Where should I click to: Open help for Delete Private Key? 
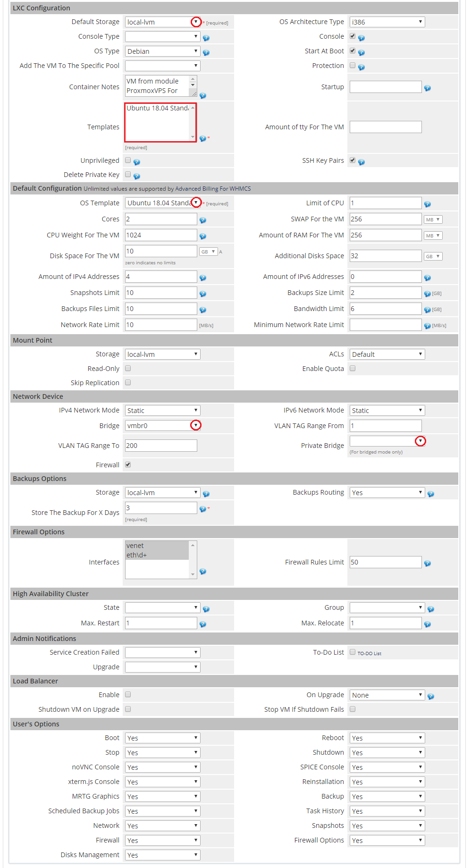[x=137, y=176]
